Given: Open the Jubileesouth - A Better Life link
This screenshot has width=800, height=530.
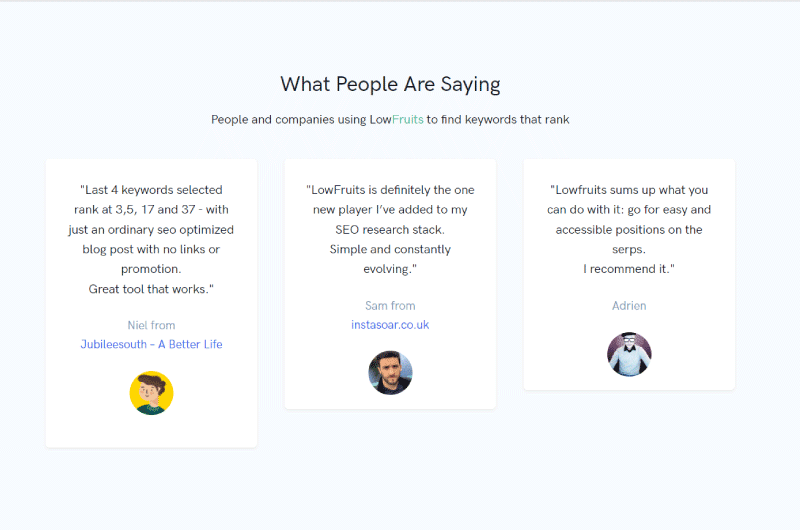Looking at the screenshot, I should (152, 344).
